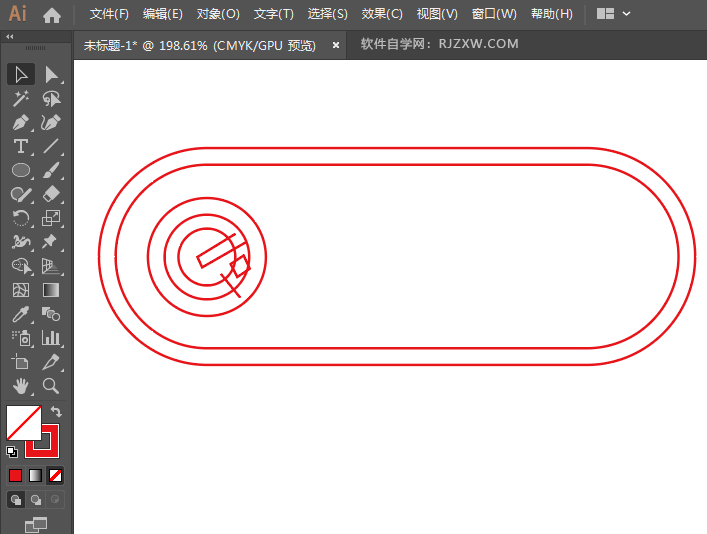Select the Perspective Grid tool

coord(51,266)
